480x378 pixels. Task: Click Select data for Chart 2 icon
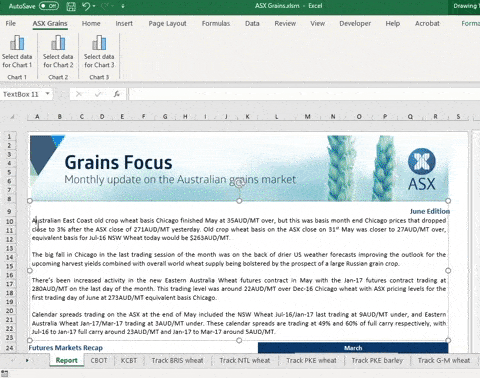tap(58, 43)
